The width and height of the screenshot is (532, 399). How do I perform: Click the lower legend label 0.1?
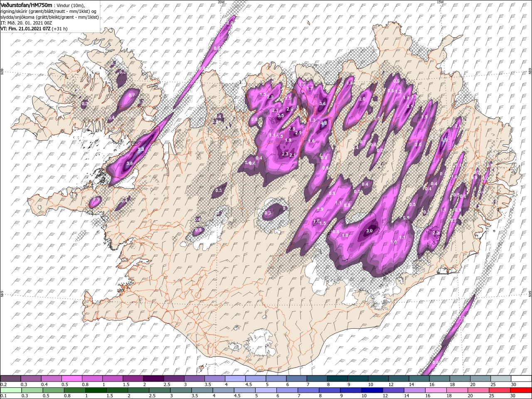pyautogui.click(x=3, y=396)
